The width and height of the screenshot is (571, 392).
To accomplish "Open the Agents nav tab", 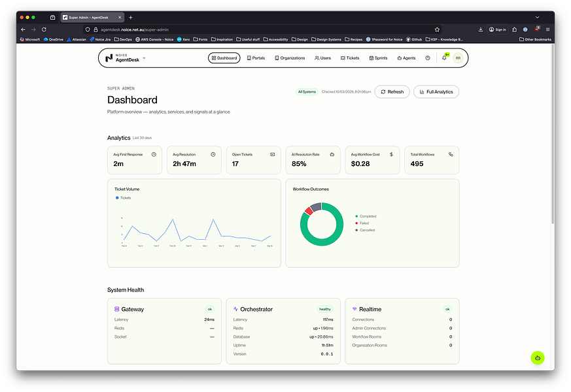I will click(x=406, y=57).
